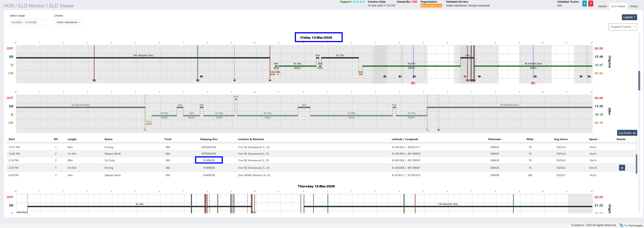Viewport: 644px width, 228px height.
Task: Switch to the Monitor tab
Action: [602, 6]
